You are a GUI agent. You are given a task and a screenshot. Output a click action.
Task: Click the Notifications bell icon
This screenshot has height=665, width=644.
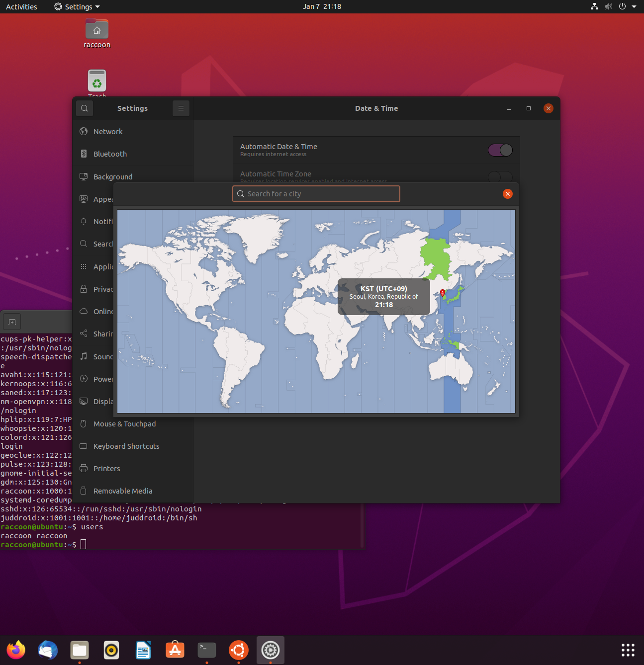tap(84, 221)
